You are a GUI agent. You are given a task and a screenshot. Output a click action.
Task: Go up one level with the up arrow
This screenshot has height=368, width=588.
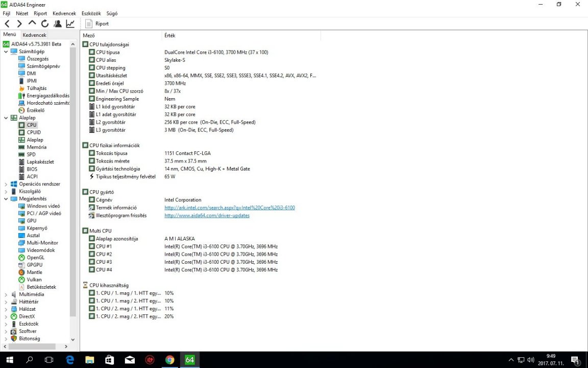(32, 24)
